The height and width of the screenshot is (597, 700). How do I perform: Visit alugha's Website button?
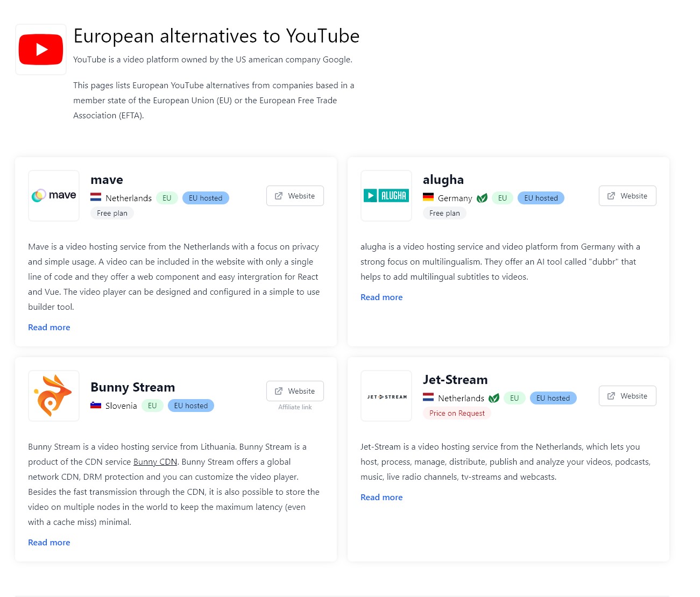tap(627, 196)
